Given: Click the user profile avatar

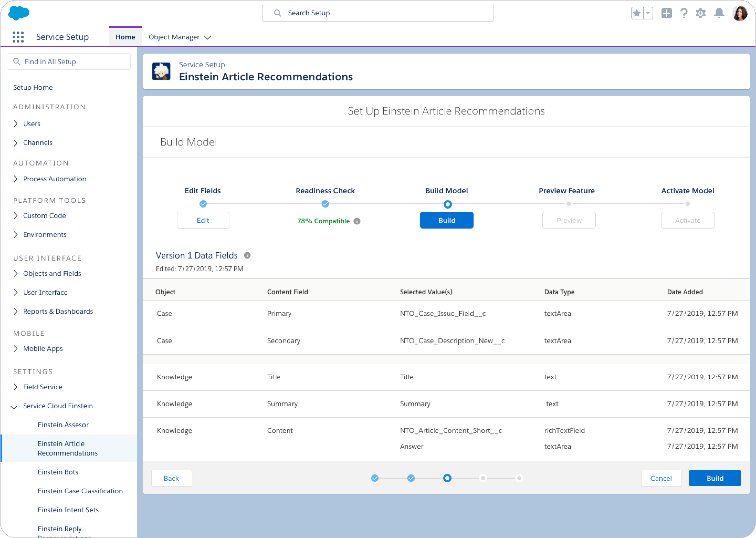Looking at the screenshot, I should coord(740,13).
